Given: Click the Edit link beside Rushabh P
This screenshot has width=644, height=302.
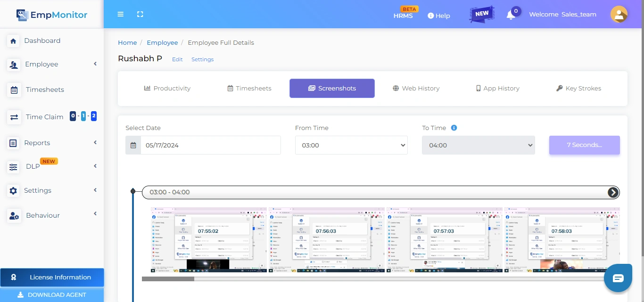Looking at the screenshot, I should pos(177,59).
